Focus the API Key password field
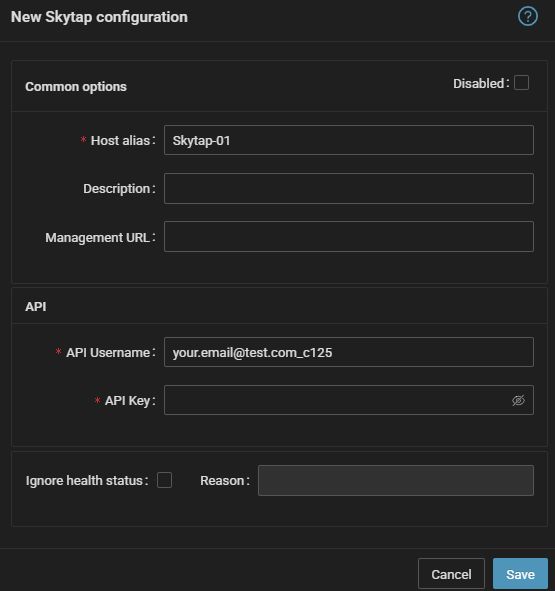The image size is (555, 591). point(349,400)
